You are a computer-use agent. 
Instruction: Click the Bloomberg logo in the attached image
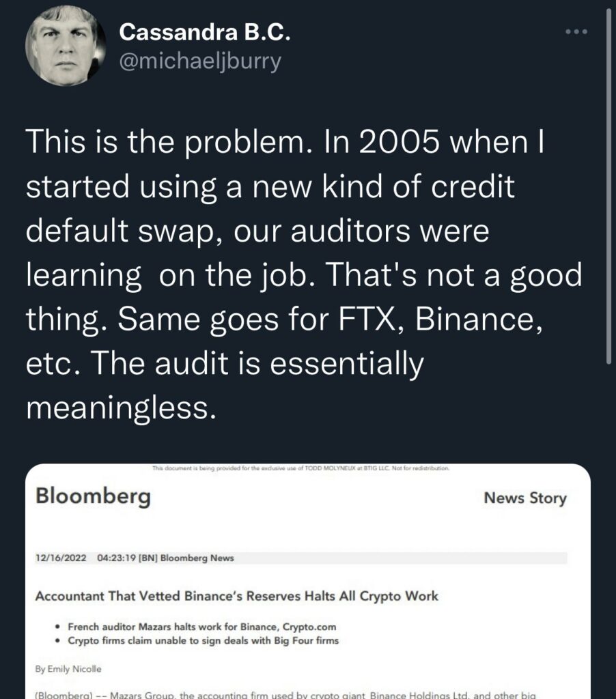pos(93,497)
